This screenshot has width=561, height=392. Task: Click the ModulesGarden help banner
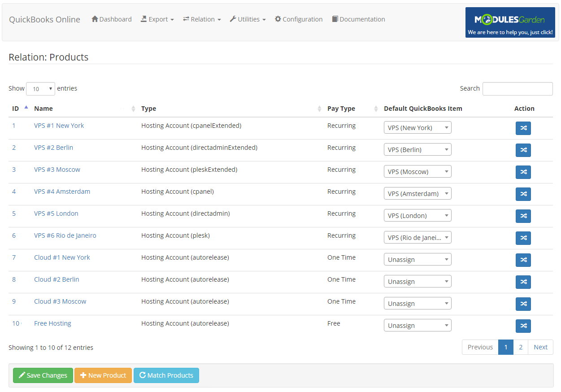pyautogui.click(x=510, y=22)
